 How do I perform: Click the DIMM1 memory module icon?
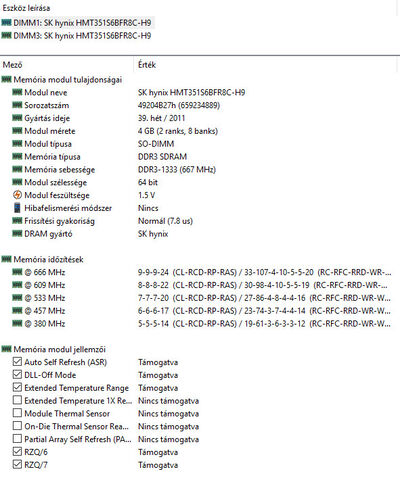coord(6,23)
